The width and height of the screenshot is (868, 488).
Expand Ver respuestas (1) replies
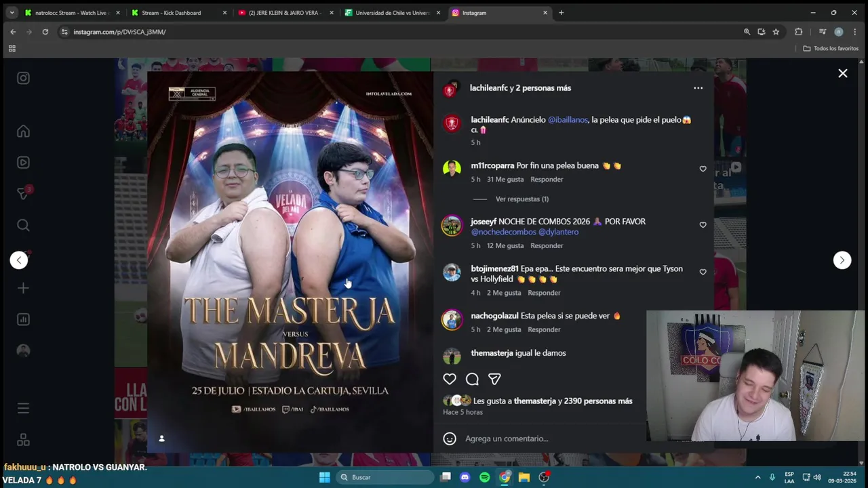(x=522, y=199)
